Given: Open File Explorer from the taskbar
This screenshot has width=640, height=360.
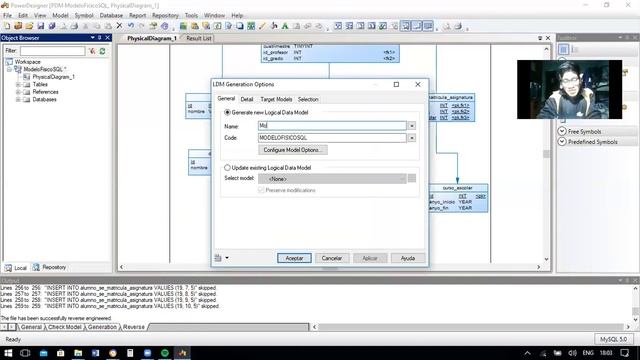Looking at the screenshot, I should pyautogui.click(x=78, y=353).
